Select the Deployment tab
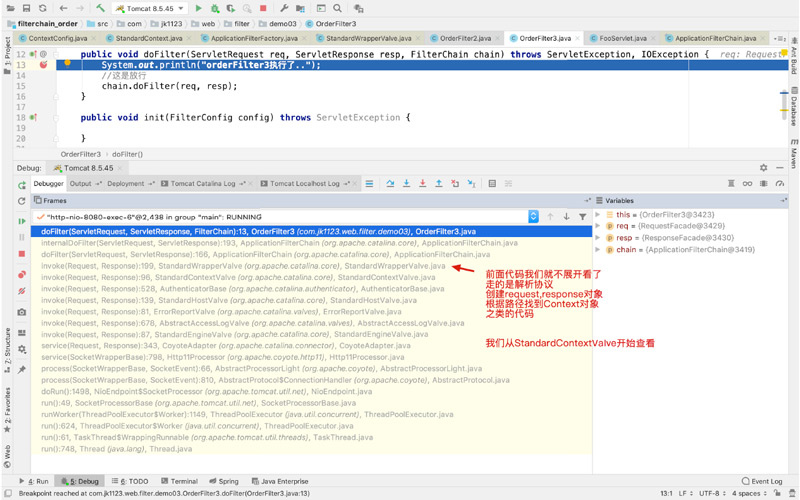 tap(126, 184)
